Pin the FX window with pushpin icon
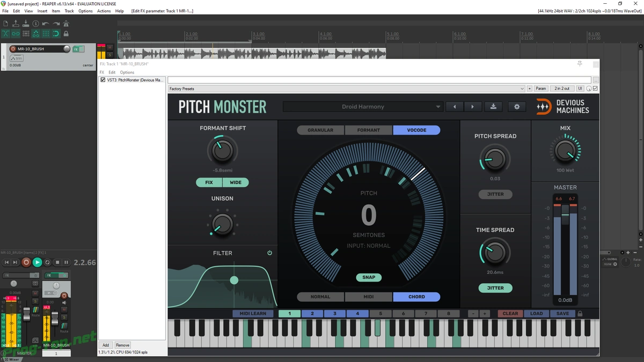This screenshot has height=362, width=644. [580, 64]
